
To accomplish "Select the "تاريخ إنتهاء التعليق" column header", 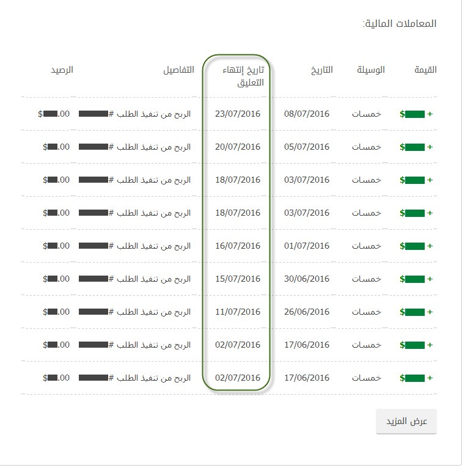I will 243,76.
